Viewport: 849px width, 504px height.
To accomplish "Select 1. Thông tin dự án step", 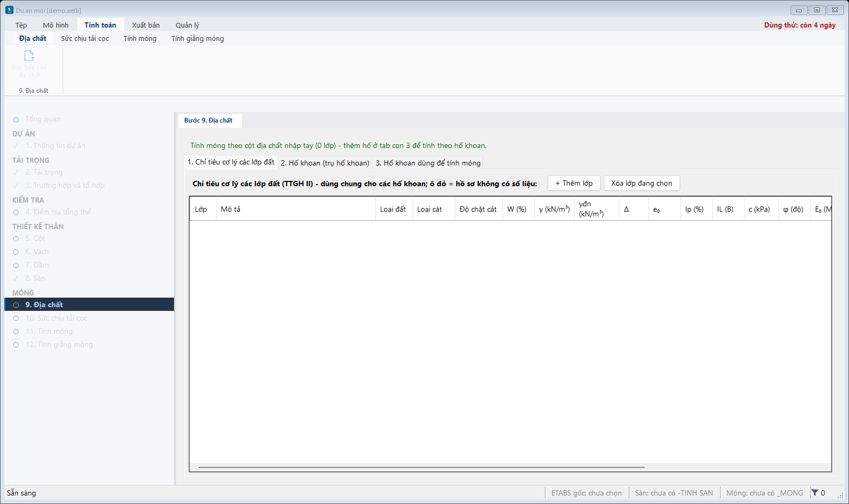I will tap(89, 145).
